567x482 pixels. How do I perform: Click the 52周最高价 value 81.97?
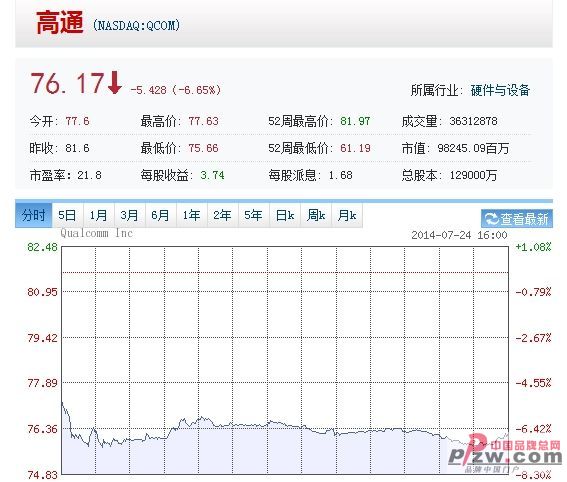coord(355,121)
